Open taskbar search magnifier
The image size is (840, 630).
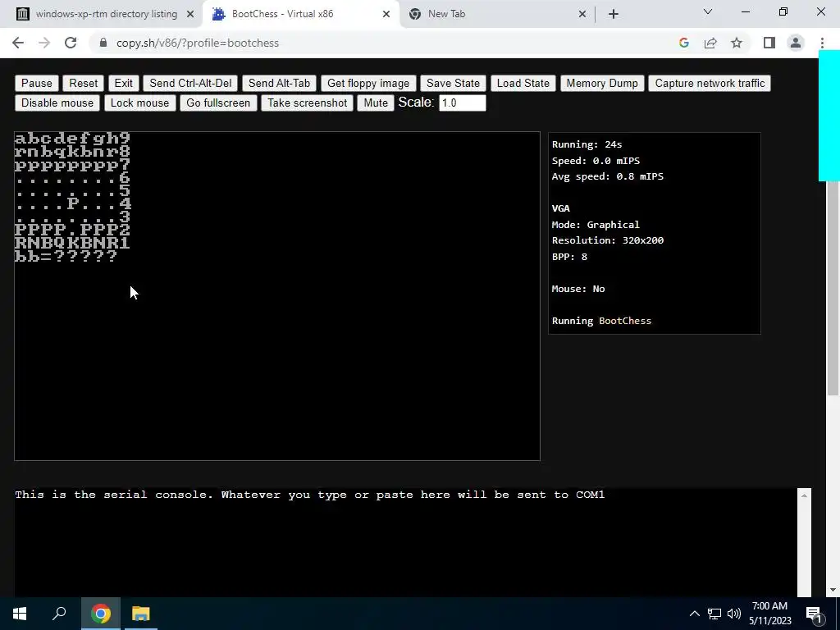point(59,614)
